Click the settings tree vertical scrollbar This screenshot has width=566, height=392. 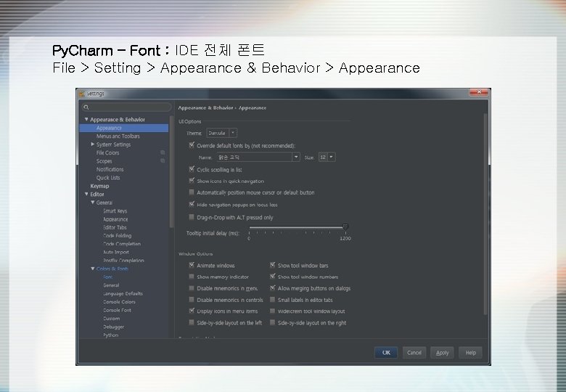click(171, 171)
